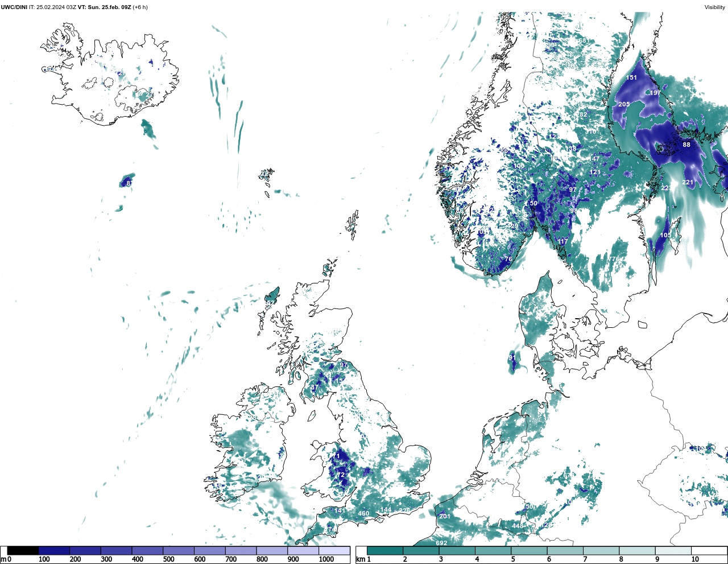
Task: Click the 'km' unit label on legend
Action: [x=361, y=559]
